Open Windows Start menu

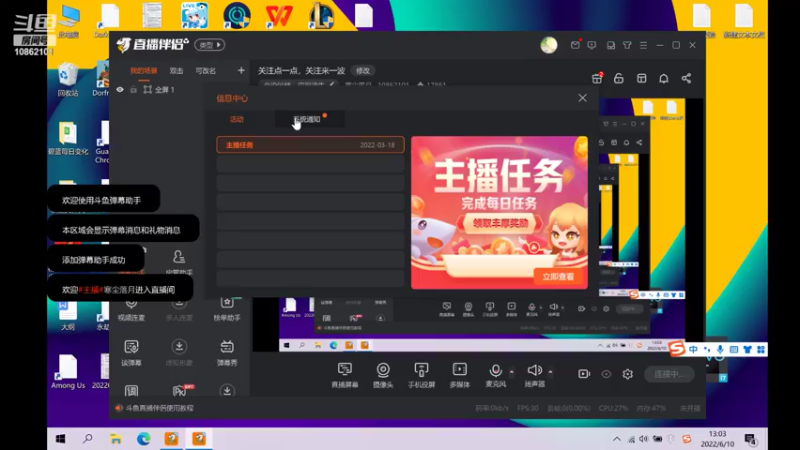tap(61, 439)
